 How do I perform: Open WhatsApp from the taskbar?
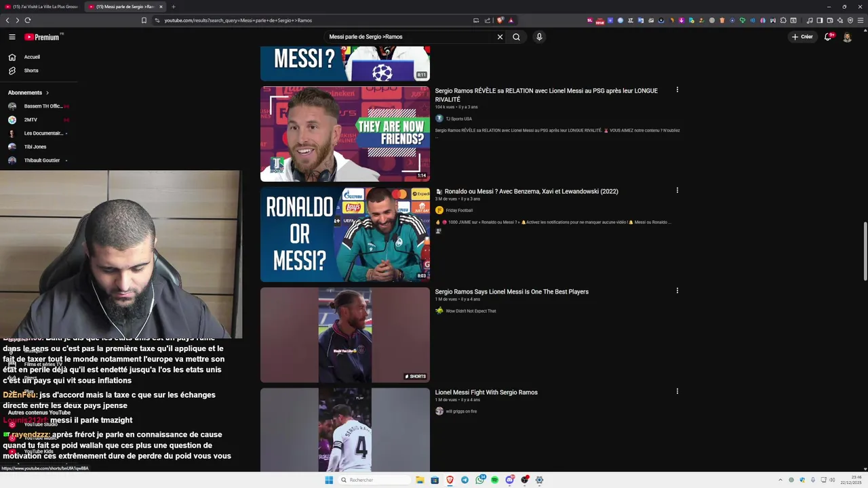click(480, 480)
